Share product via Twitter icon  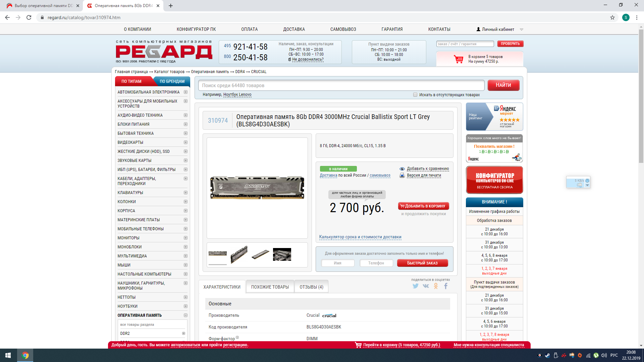point(416,286)
